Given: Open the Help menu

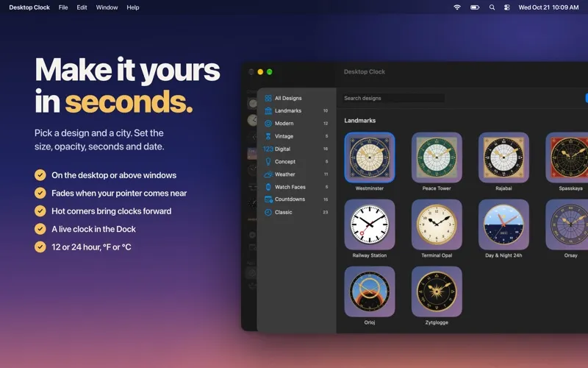Looking at the screenshot, I should click(133, 7).
